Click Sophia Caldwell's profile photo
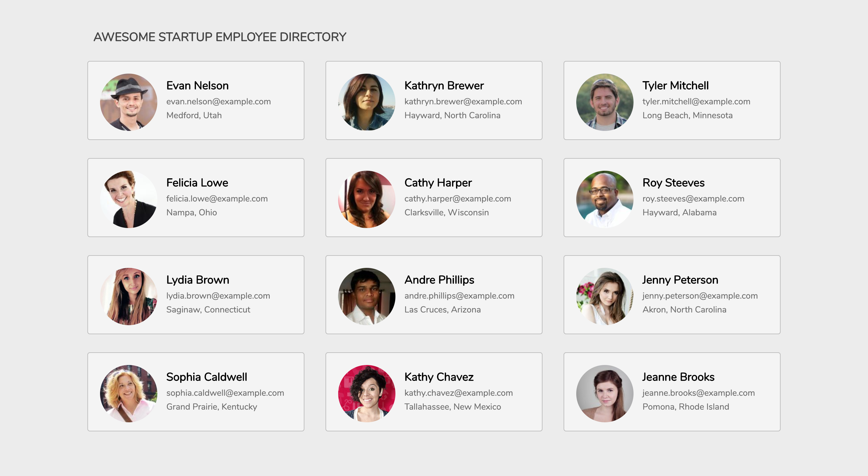The width and height of the screenshot is (868, 476). click(x=128, y=393)
